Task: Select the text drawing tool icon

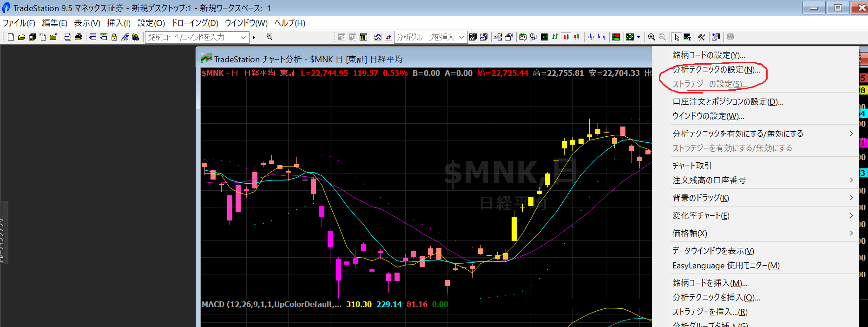Action: click(687, 37)
